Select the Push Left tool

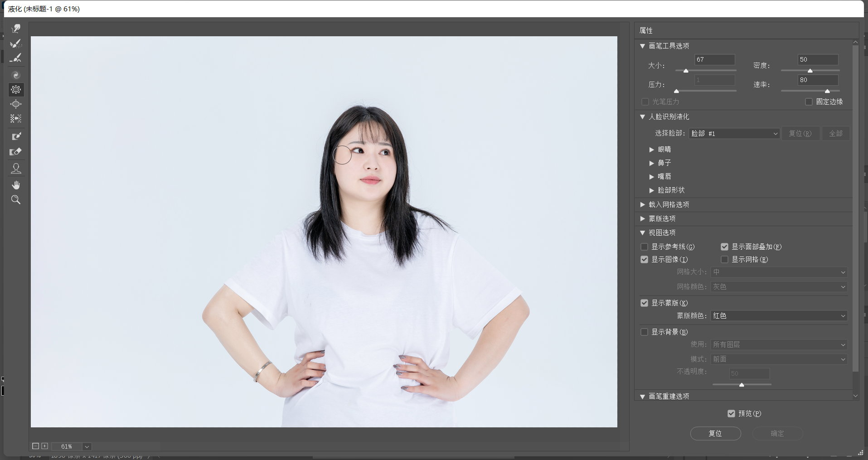pos(16,118)
